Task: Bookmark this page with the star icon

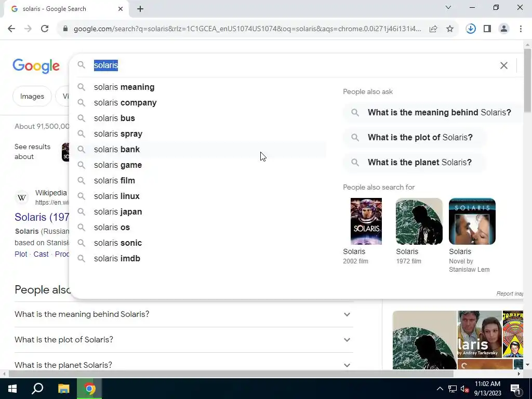Action: 450,29
